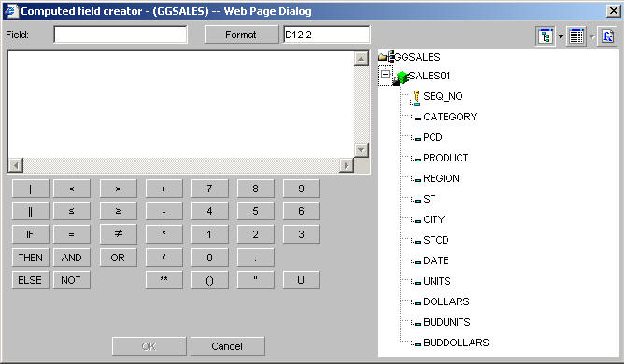The height and width of the screenshot is (364, 624).
Task: Click the not-equal operator button
Action: click(x=119, y=234)
